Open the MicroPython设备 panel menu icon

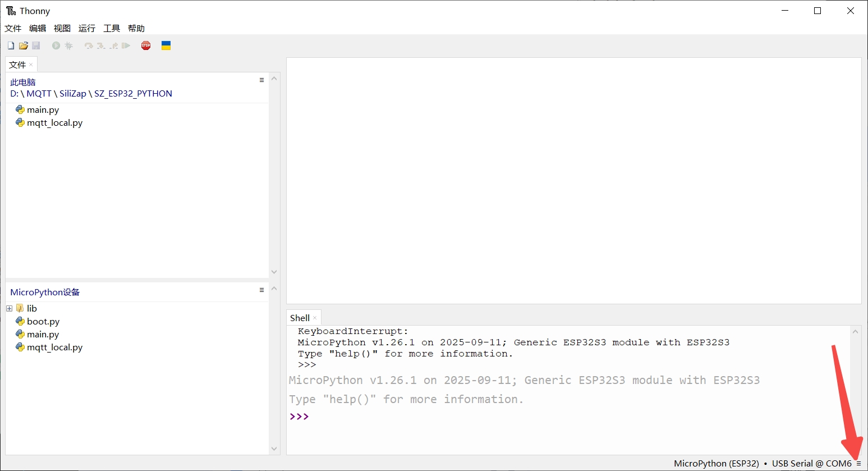point(261,289)
